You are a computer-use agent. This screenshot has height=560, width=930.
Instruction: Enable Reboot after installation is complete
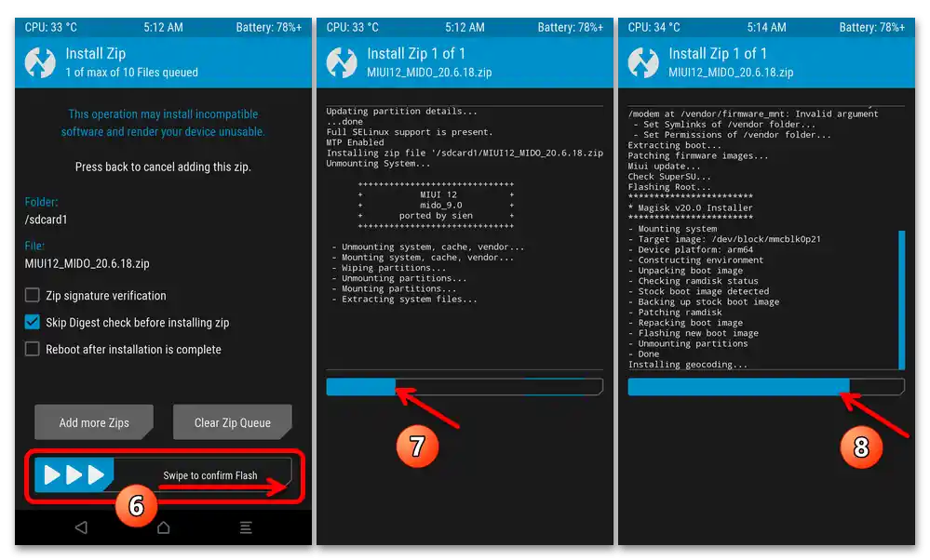point(32,349)
